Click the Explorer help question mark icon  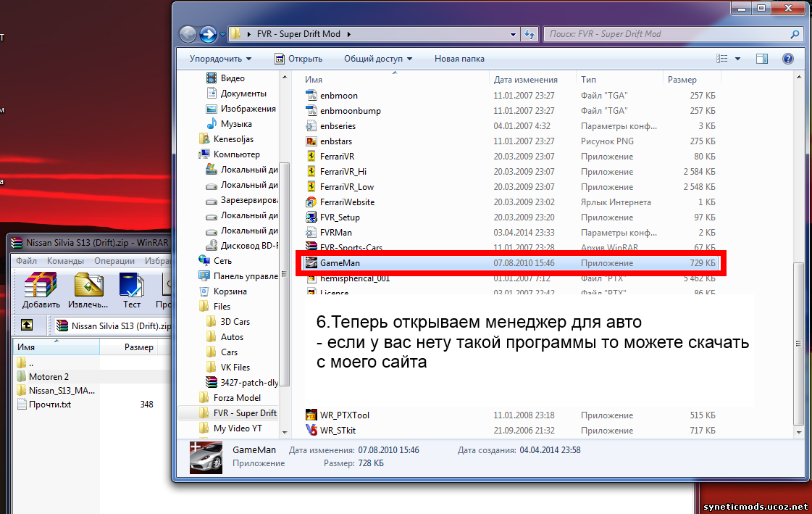coord(787,59)
